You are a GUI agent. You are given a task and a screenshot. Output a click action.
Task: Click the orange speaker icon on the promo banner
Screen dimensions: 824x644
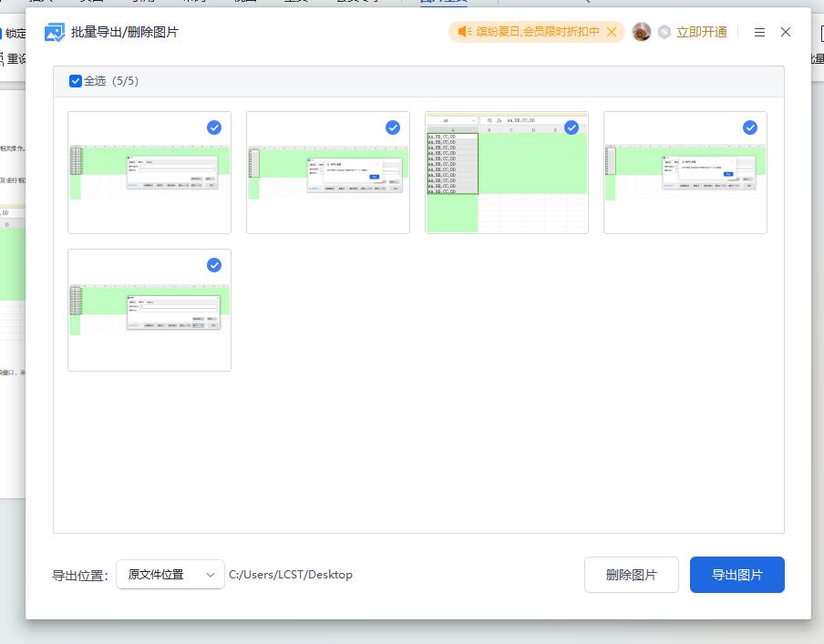coord(464,31)
